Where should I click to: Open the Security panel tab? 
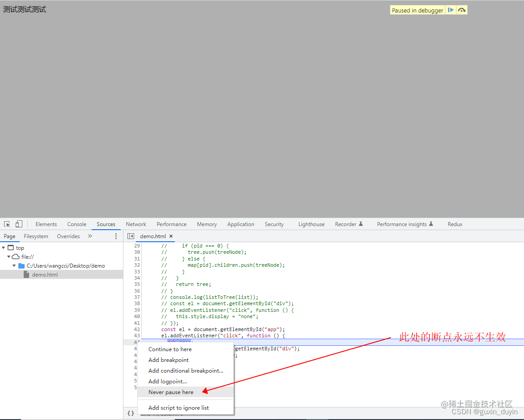point(274,224)
